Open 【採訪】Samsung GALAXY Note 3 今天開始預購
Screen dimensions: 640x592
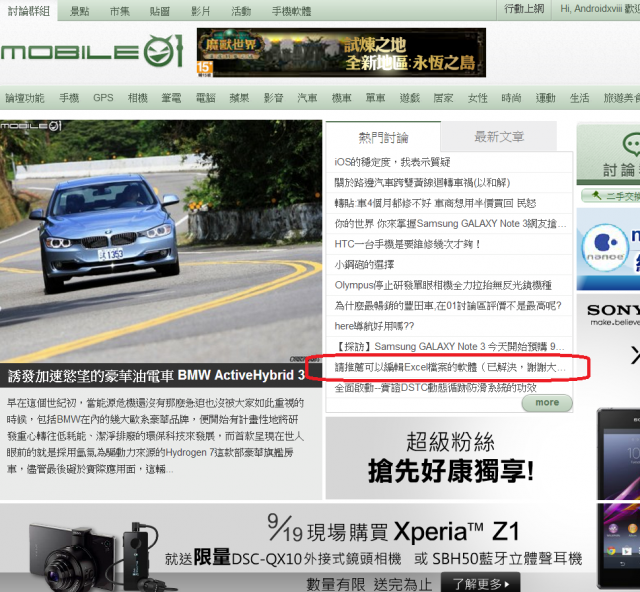tap(450, 346)
